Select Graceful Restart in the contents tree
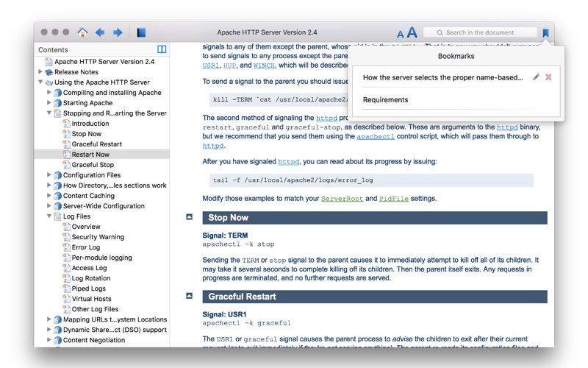The width and height of the screenshot is (588, 368). pyautogui.click(x=97, y=144)
